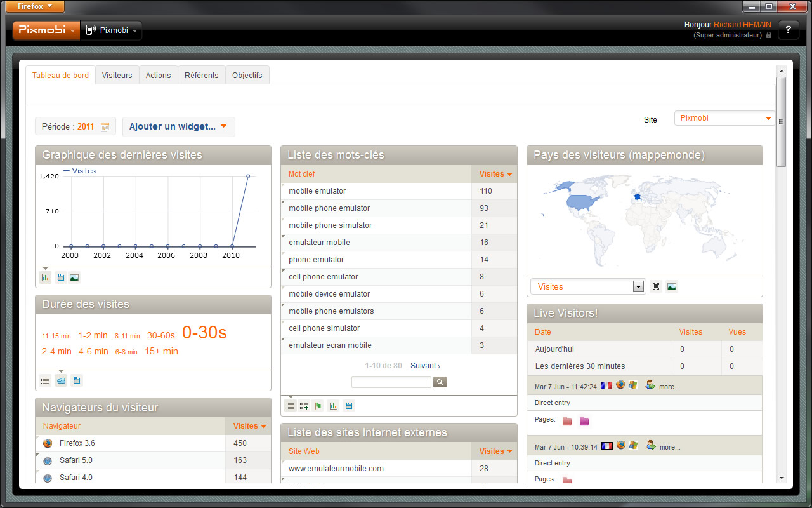Open the Objectifs tab
Viewport: 812px width, 508px height.
click(x=247, y=75)
